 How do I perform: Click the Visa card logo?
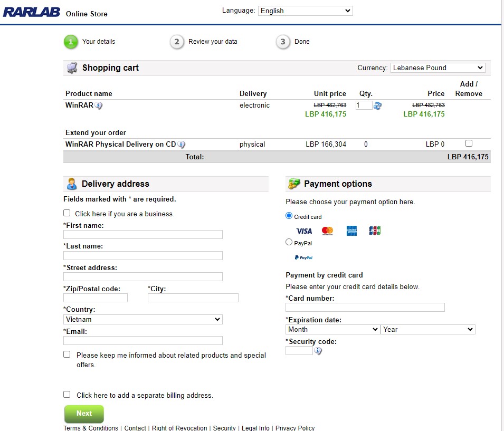tap(304, 231)
